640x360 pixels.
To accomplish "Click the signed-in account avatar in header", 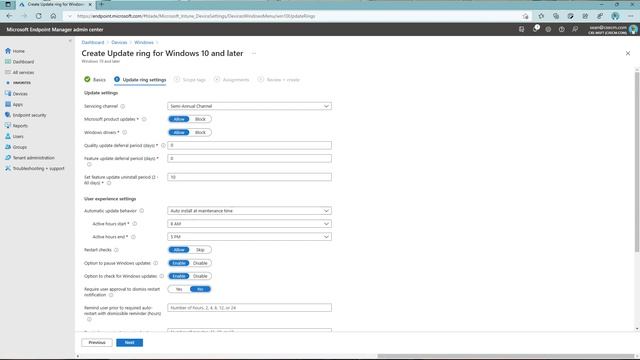I will (633, 29).
